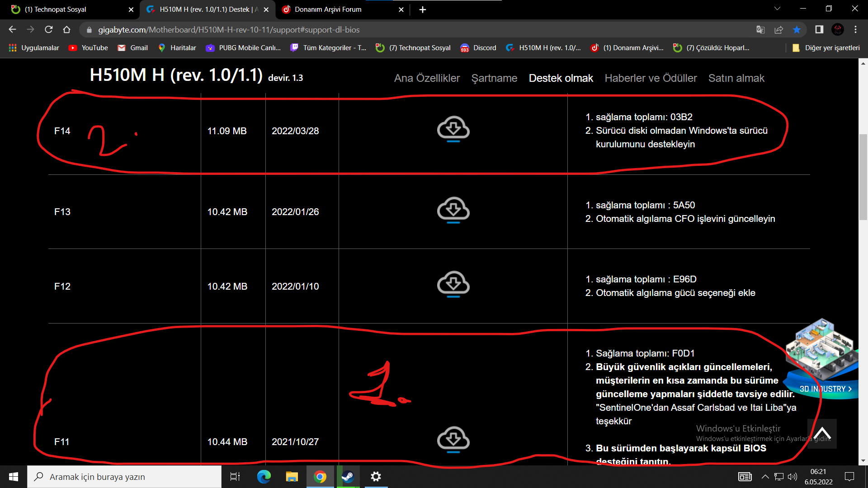This screenshot has height=488, width=868.
Task: Open YouTube bookmark link
Action: (x=89, y=48)
